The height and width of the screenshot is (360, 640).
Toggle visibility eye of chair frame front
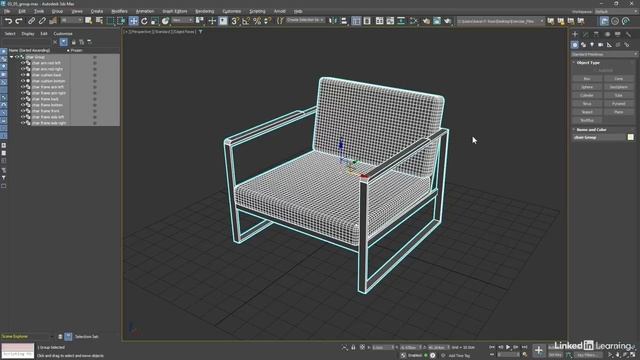(23, 111)
